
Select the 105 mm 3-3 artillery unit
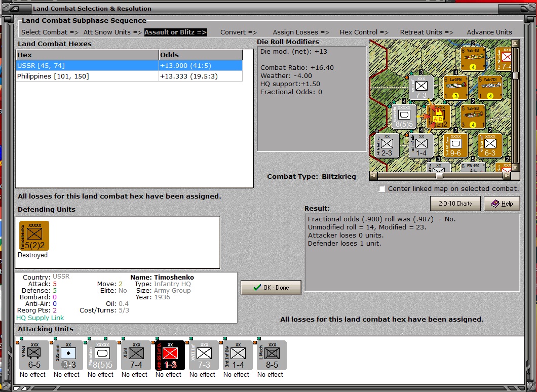(68, 356)
